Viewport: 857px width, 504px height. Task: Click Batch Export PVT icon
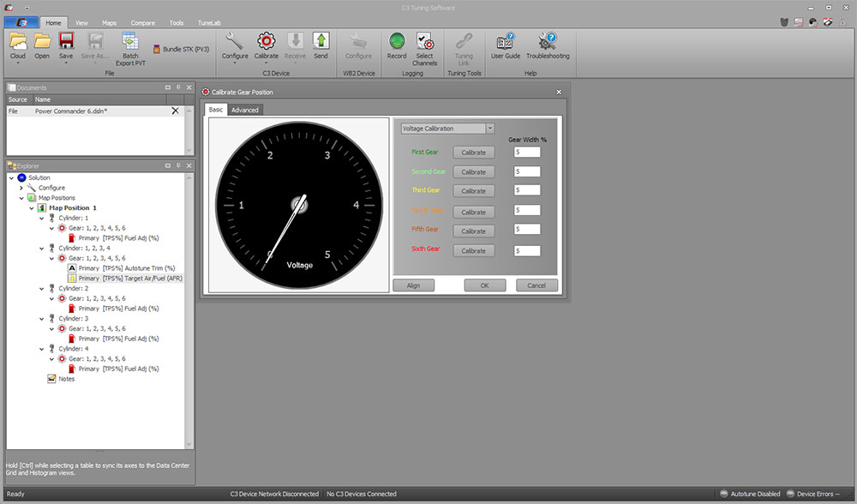[130, 40]
